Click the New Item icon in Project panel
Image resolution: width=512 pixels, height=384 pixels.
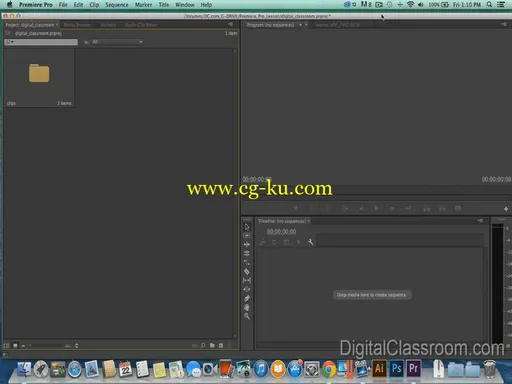(221, 345)
